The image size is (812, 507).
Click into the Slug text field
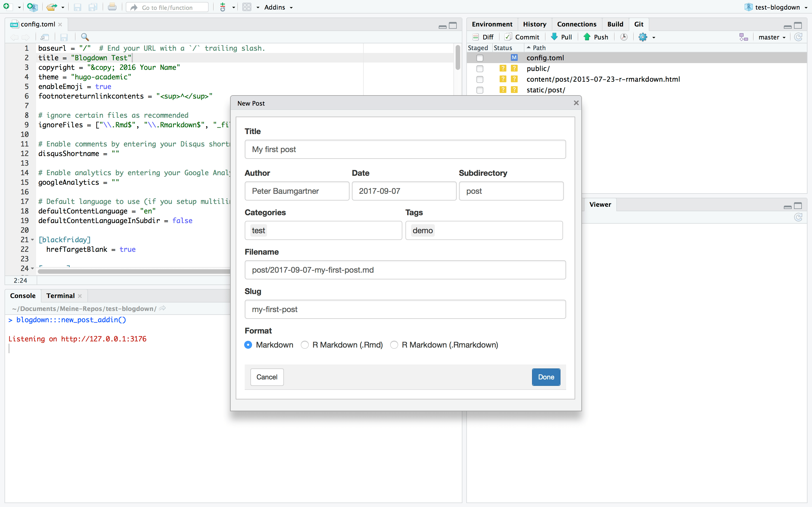[405, 309]
